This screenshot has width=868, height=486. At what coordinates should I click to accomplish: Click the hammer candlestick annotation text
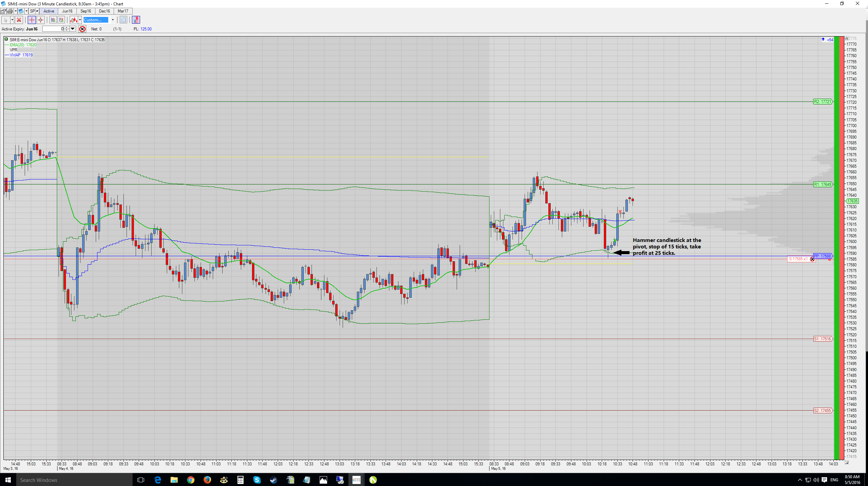[x=667, y=247]
